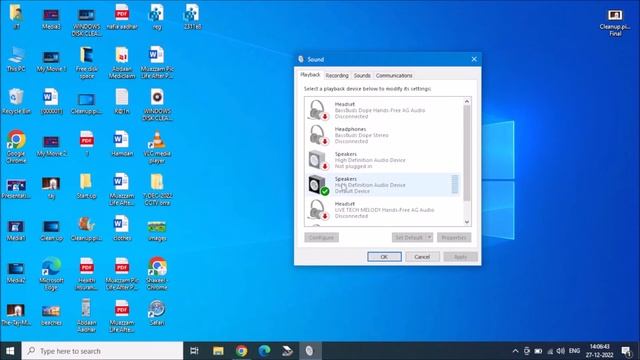Image resolution: width=640 pixels, height=360 pixels.
Task: Cancel the Sound dialog
Action: click(x=422, y=257)
